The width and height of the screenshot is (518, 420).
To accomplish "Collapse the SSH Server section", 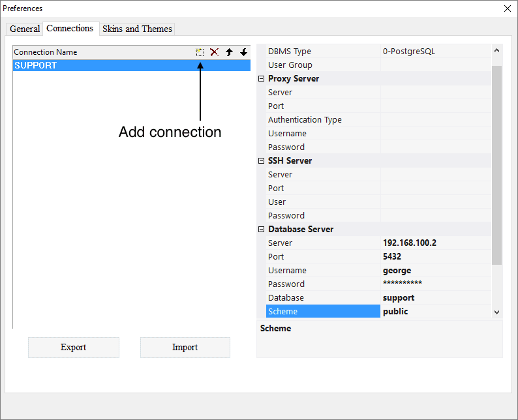I will [262, 161].
